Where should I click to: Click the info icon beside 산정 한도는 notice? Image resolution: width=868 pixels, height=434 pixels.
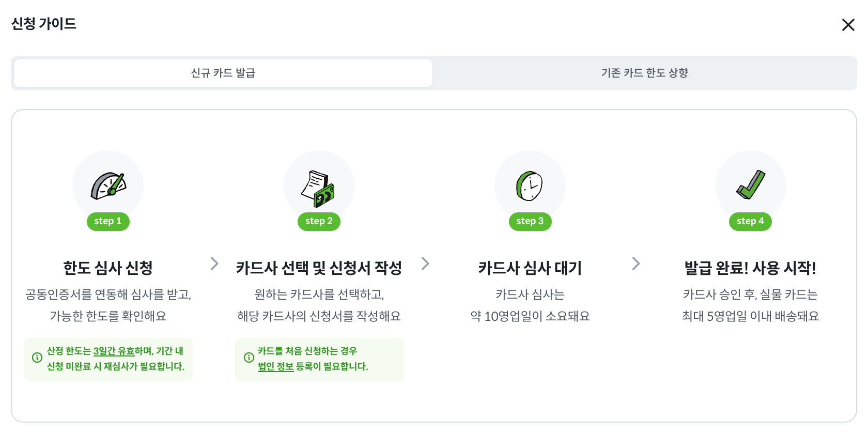37,358
